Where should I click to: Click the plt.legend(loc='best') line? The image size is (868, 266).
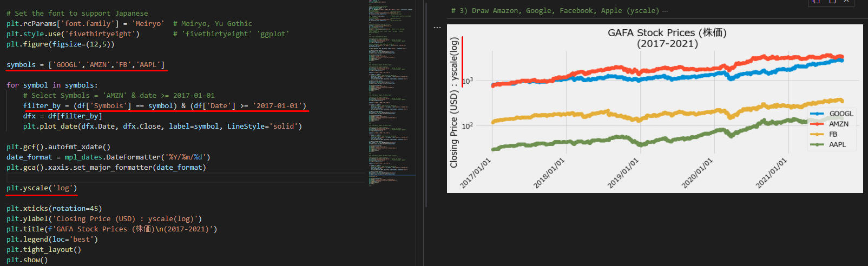(52, 239)
